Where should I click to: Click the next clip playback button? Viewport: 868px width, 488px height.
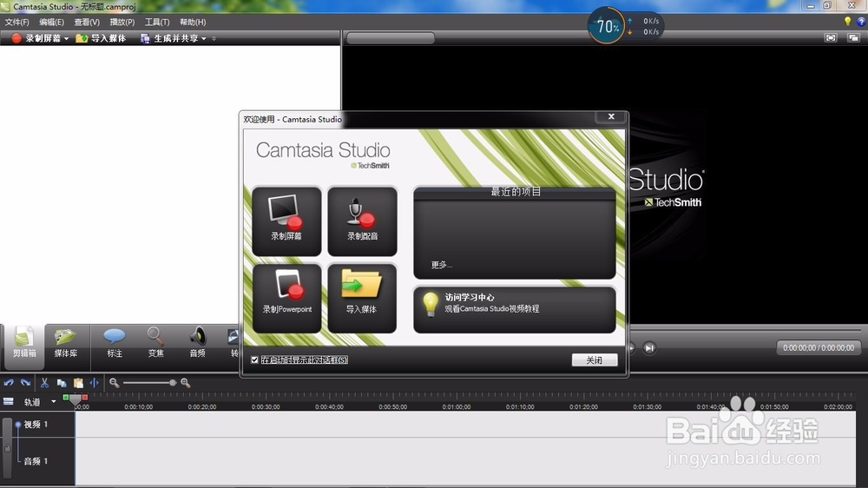pos(649,348)
